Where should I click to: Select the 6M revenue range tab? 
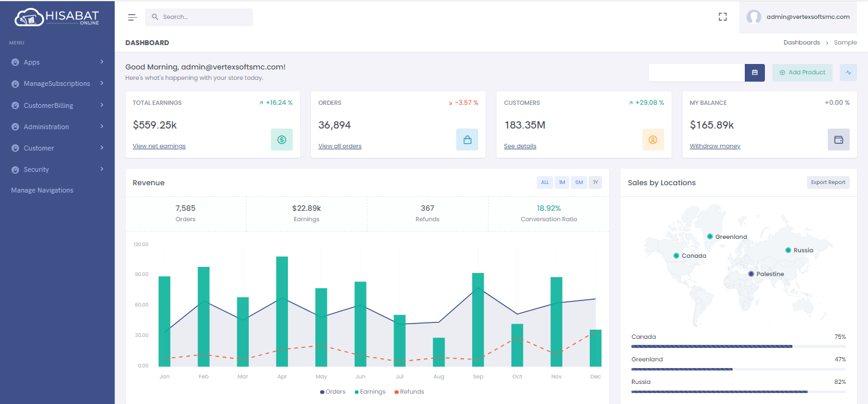point(579,182)
